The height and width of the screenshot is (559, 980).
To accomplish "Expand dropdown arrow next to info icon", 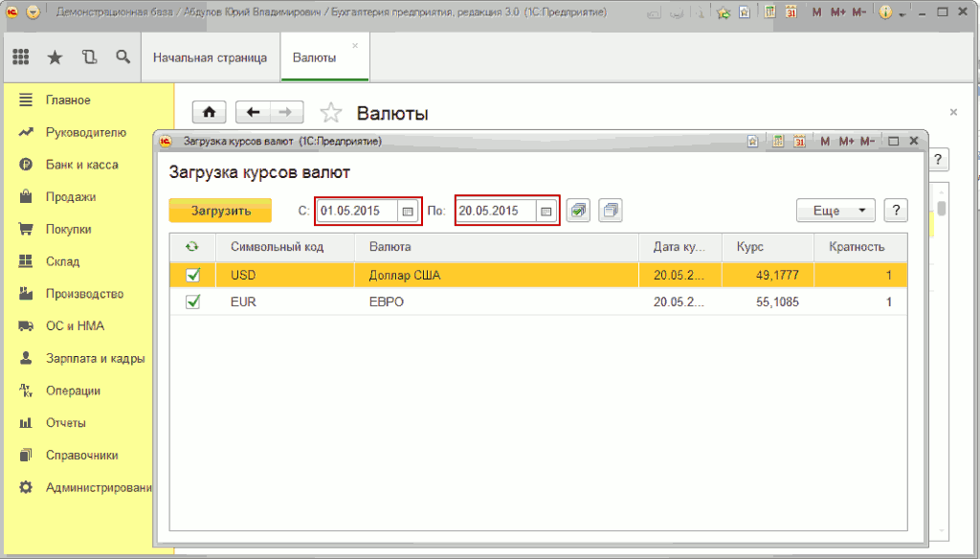I will click(x=902, y=13).
